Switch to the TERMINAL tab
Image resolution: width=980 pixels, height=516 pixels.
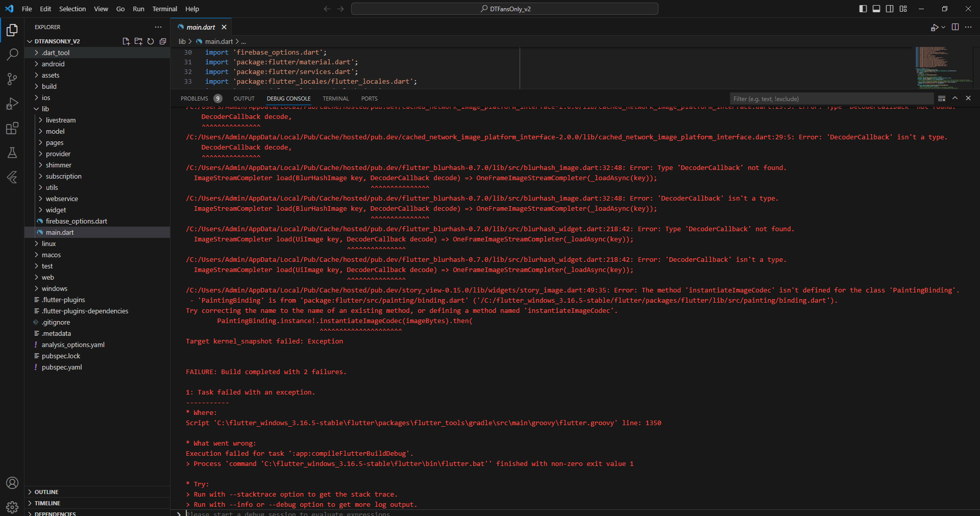coord(336,99)
